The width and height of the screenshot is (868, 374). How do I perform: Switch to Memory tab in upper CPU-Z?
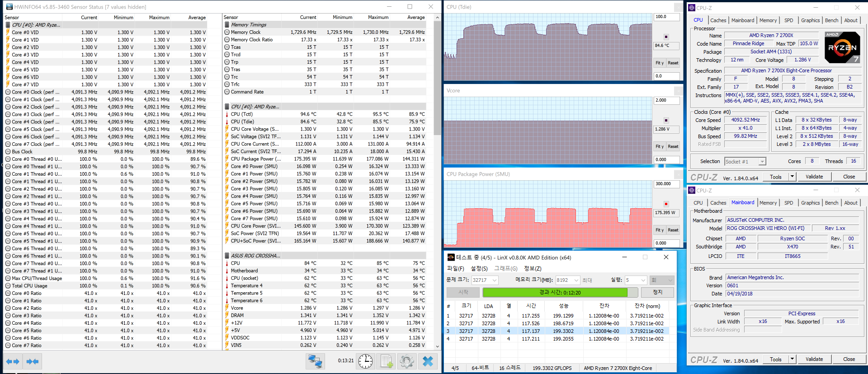(x=768, y=20)
